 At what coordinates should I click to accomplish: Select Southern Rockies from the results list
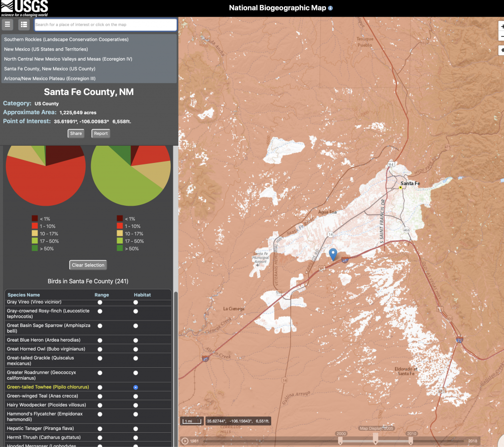66,39
